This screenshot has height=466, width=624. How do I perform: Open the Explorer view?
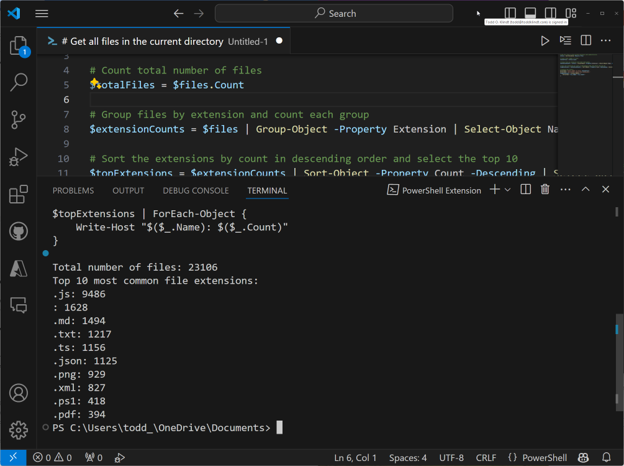click(x=18, y=46)
